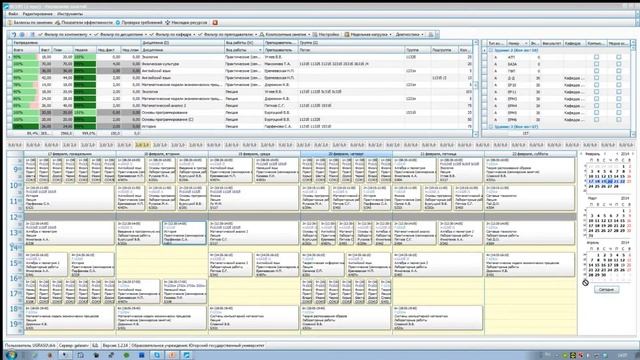Open Диагностика dropdown
This screenshot has height=360, width=640.
(422, 35)
